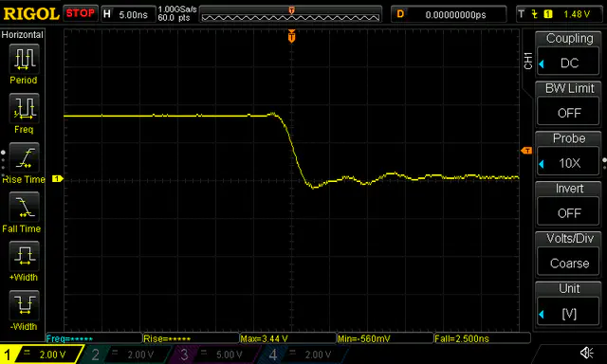Click the orange trigger level marker on right
Screen dimensions: 607x364
coord(526,151)
